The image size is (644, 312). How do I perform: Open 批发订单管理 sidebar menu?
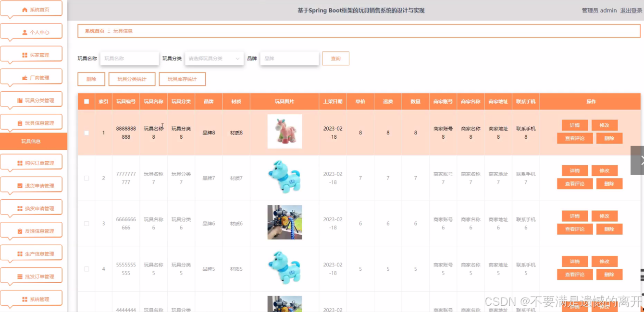tap(31, 276)
